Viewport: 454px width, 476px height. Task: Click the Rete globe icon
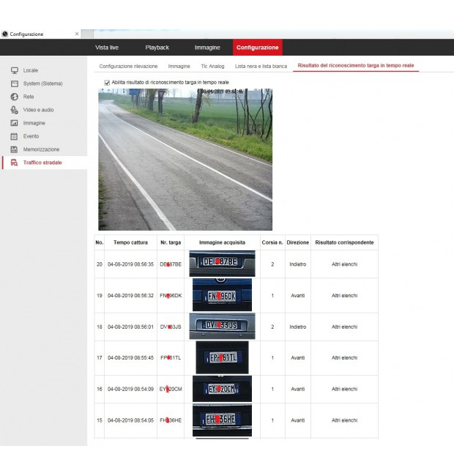(14, 97)
